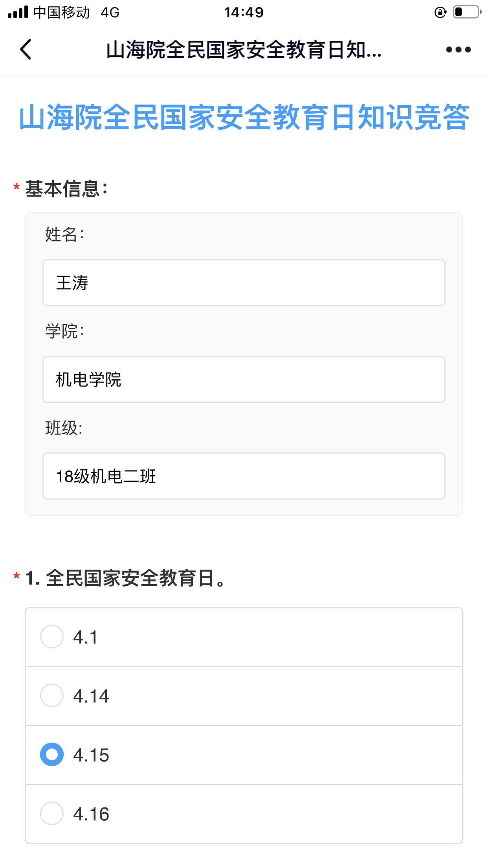The width and height of the screenshot is (488, 868).
Task: Click the name field containing 王涛
Action: [244, 283]
